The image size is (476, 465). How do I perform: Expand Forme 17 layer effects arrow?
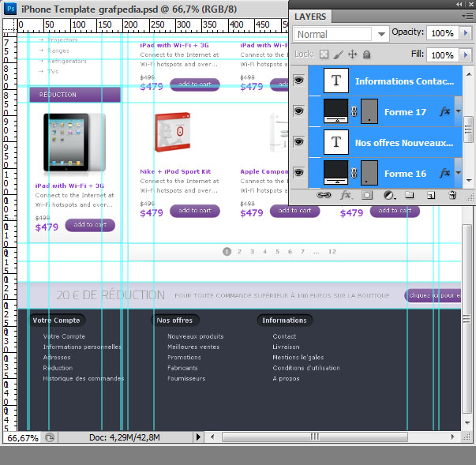(458, 111)
